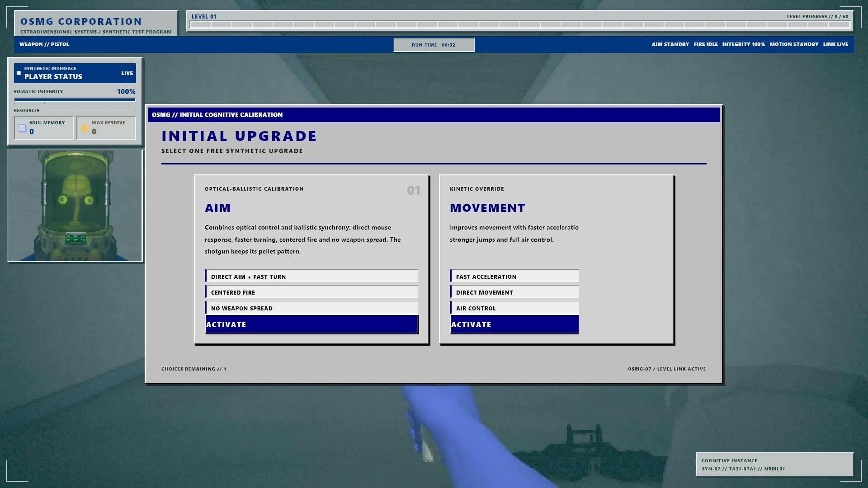
Task: Click the Player Status white square indicator
Action: (19, 73)
